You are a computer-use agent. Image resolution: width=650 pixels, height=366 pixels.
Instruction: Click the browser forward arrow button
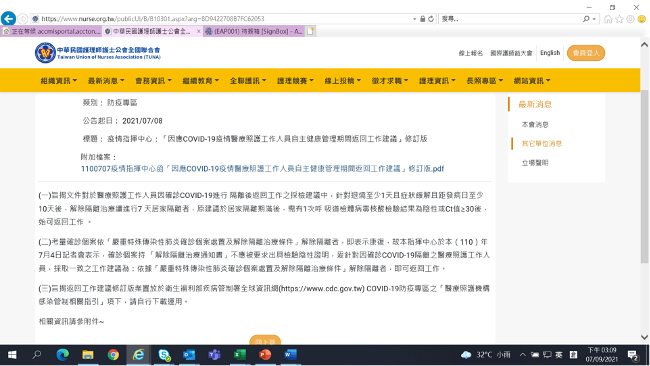23,19
